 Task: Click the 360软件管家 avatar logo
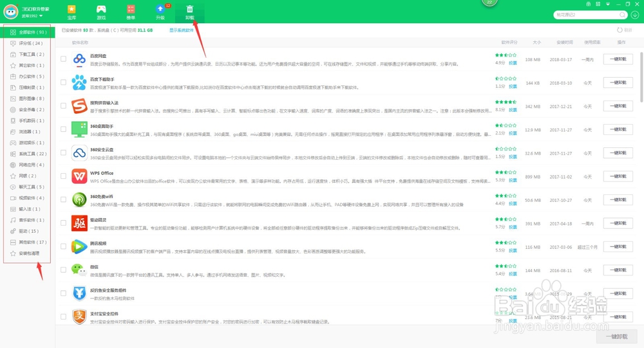[11, 12]
